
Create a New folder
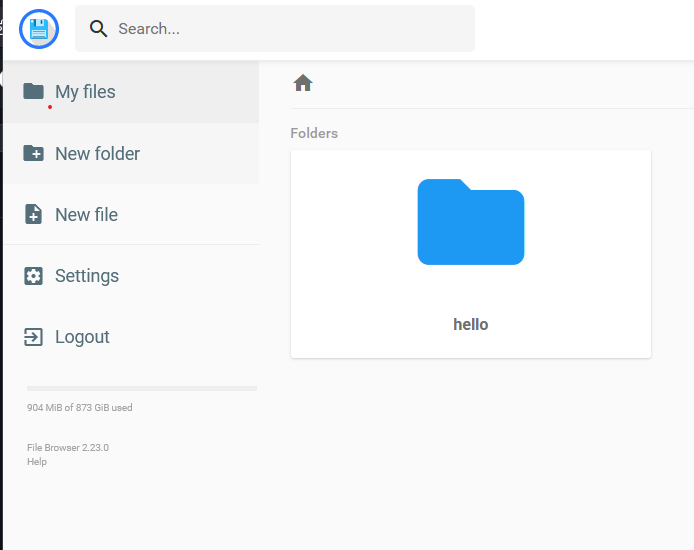pos(131,154)
